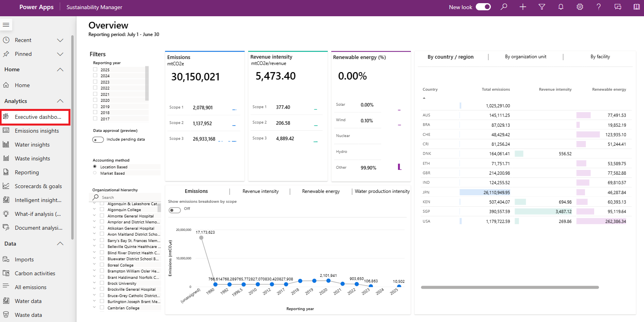Image resolution: width=644 pixels, height=322 pixels.
Task: Expand the Algonquin College hierarchy node
Action: 94,210
